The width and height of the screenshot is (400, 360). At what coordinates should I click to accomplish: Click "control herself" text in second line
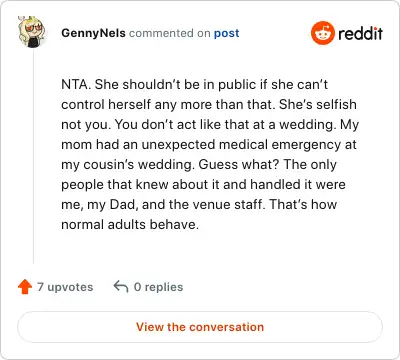106,104
